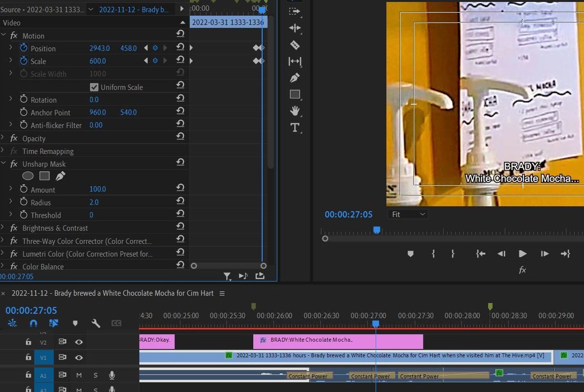
Task: Select the Hand tool
Action: [x=294, y=110]
